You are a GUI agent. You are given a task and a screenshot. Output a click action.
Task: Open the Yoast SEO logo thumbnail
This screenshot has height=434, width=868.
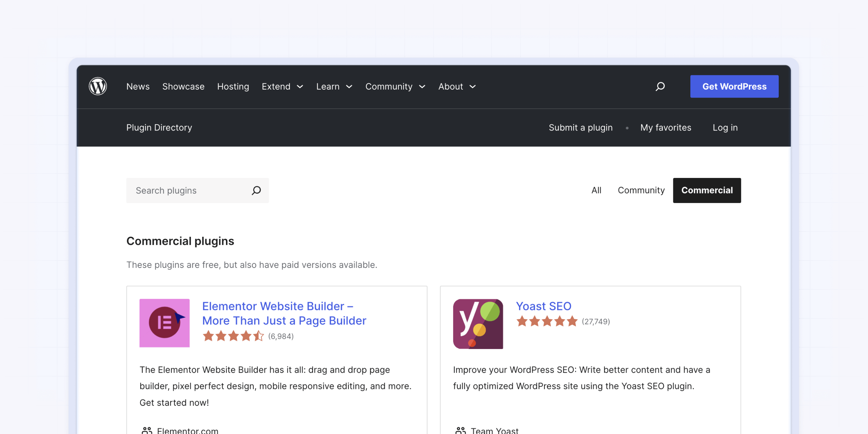point(478,324)
